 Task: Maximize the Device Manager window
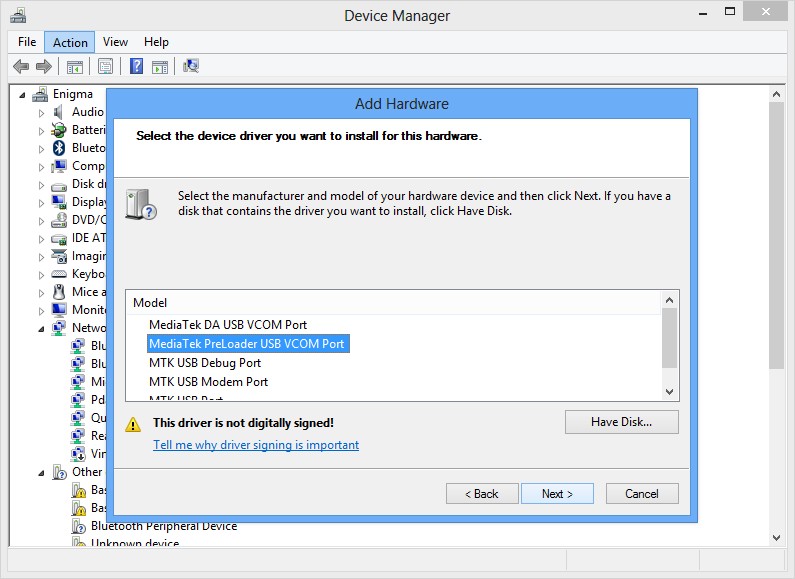click(730, 12)
